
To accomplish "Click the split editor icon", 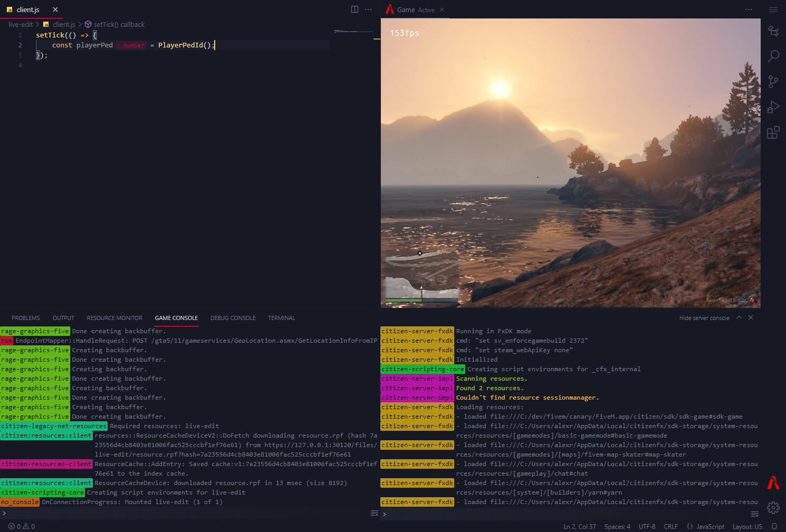I will tap(354, 9).
